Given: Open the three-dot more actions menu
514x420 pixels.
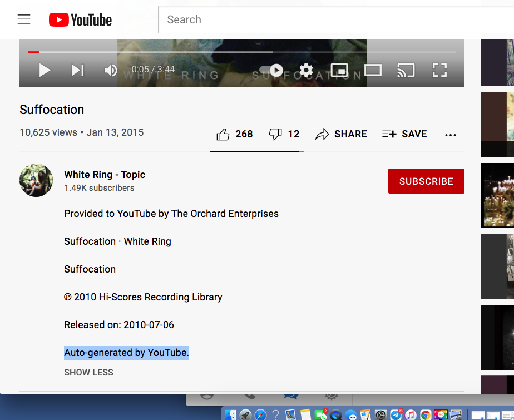Looking at the screenshot, I should coord(451,135).
